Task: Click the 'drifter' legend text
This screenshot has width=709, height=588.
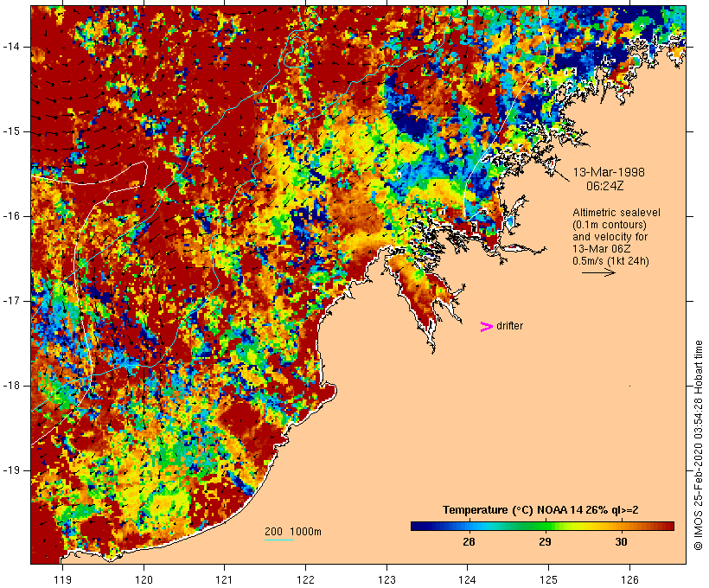Action: pos(509,326)
